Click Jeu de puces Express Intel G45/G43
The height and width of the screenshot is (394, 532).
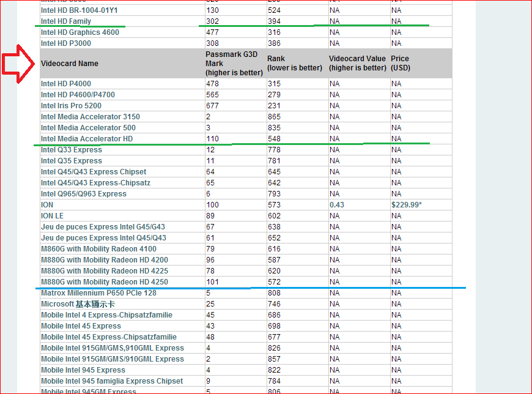103,227
